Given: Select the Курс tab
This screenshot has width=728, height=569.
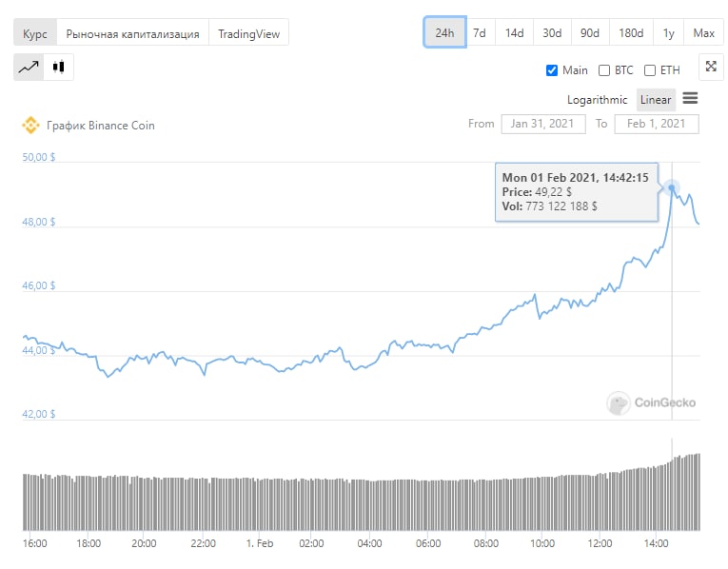Looking at the screenshot, I should [35, 32].
